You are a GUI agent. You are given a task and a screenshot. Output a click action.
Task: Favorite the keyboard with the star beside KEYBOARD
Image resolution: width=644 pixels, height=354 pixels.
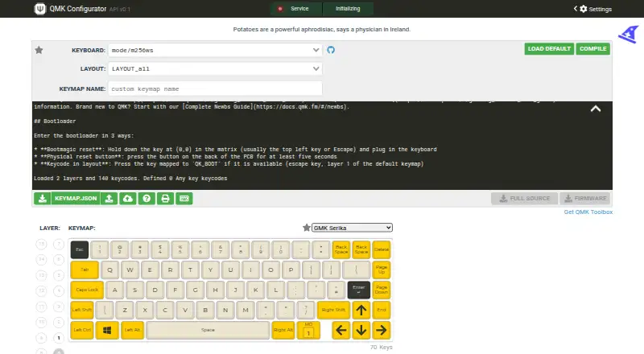39,50
